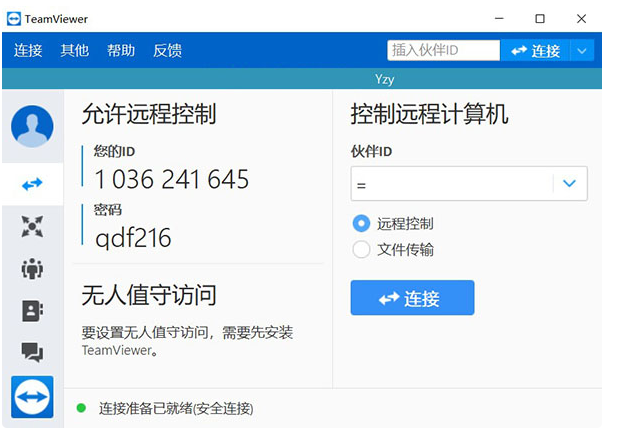
Task: Open the Remote Management sidebar icon
Action: [32, 226]
